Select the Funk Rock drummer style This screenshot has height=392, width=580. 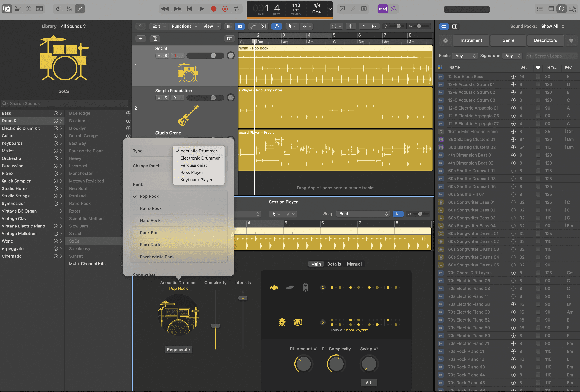click(179, 245)
